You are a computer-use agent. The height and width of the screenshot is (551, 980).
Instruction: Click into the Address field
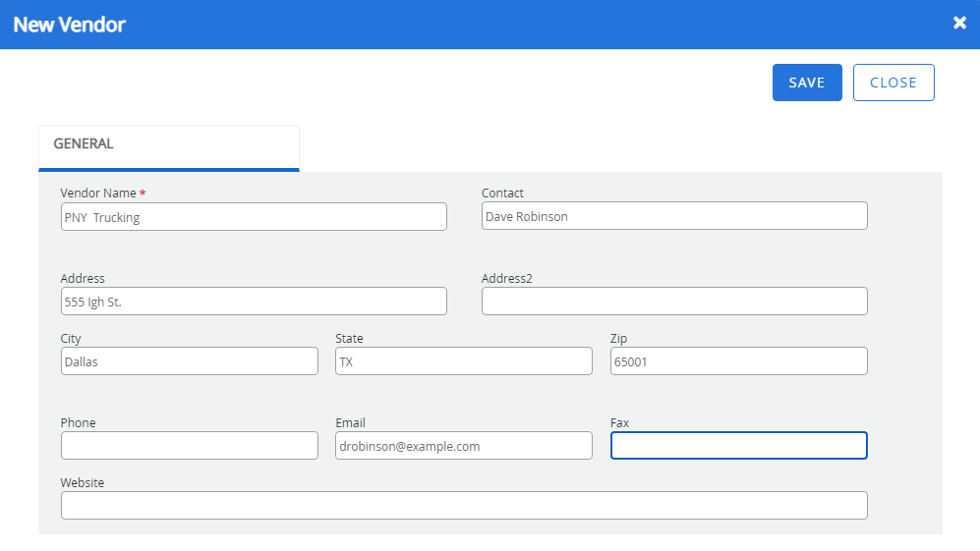pos(254,302)
